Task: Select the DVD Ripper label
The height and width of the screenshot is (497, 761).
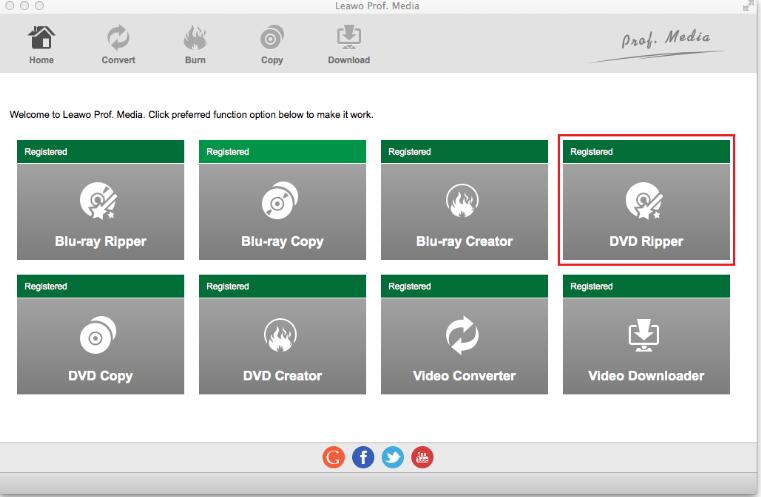Action: pyautogui.click(x=646, y=242)
